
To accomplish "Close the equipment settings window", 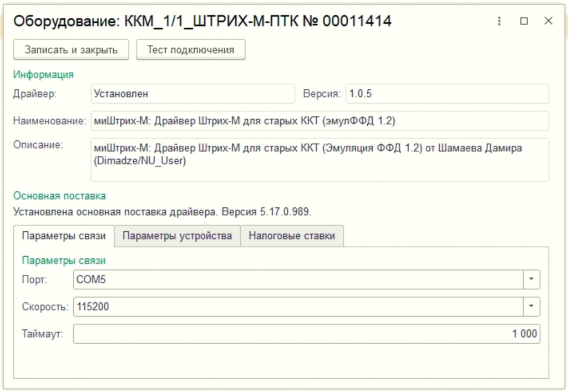I will [x=548, y=21].
